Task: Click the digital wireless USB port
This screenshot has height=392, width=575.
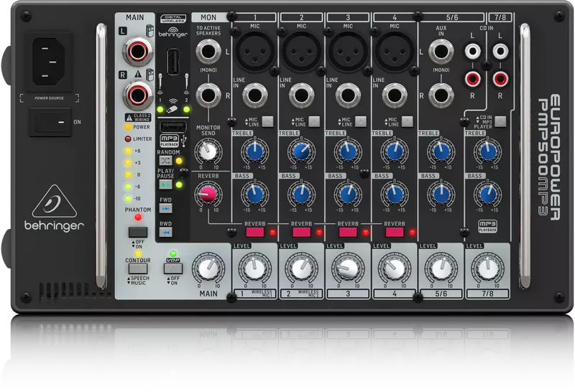Action: coord(173,61)
